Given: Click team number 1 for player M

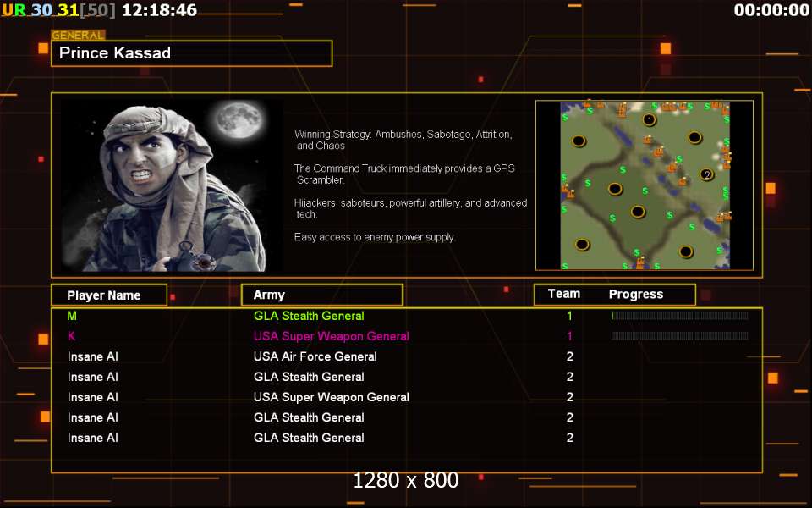Looking at the screenshot, I should [569, 316].
